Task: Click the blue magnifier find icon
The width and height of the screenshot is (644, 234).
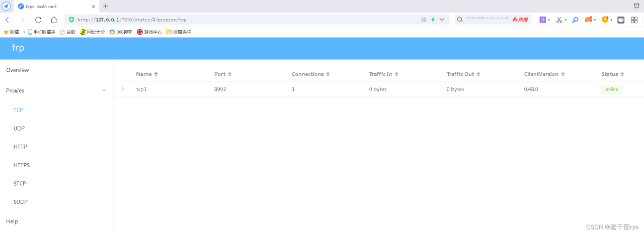Action: click(x=576, y=20)
